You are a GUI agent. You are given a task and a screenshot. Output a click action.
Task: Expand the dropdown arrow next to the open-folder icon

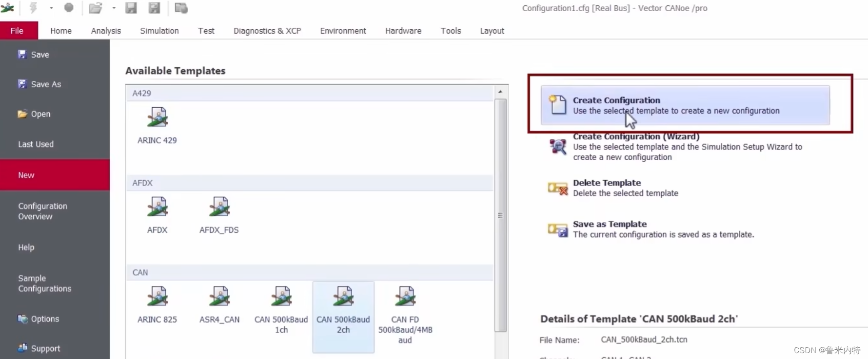[x=114, y=8]
